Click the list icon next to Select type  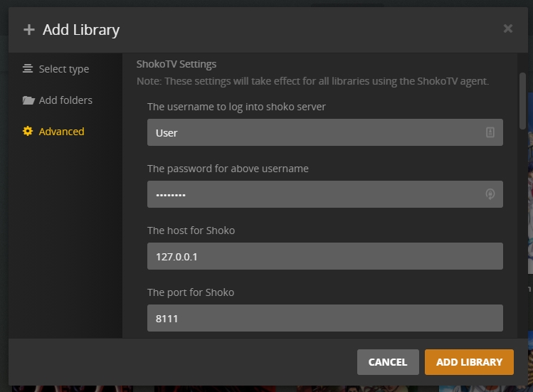point(28,69)
